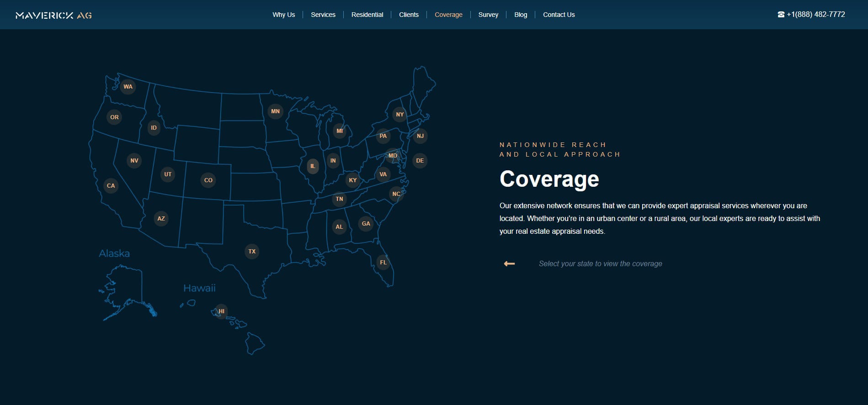Pick the DE state marker
This screenshot has width=868, height=405.
tap(420, 161)
